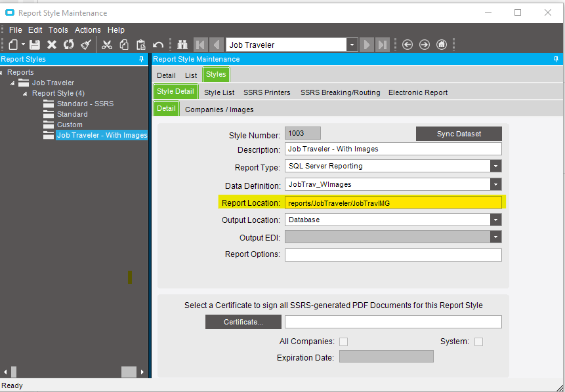Pin the Report Style Maintenance panel
The width and height of the screenshot is (565, 392).
click(x=556, y=59)
